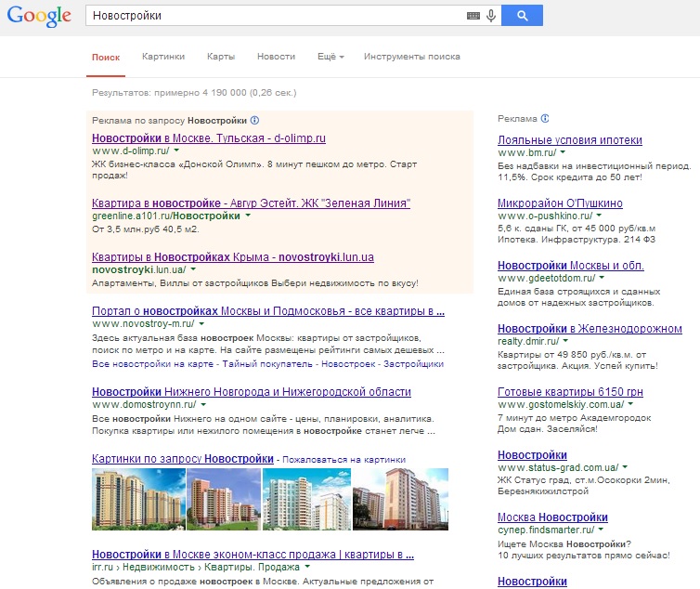Open Новостройки ad above status-grad.com.ua

532,455
